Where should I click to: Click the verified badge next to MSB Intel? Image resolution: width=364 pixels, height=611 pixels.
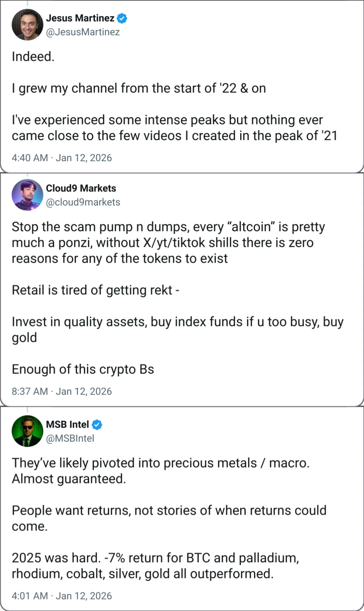tap(97, 425)
